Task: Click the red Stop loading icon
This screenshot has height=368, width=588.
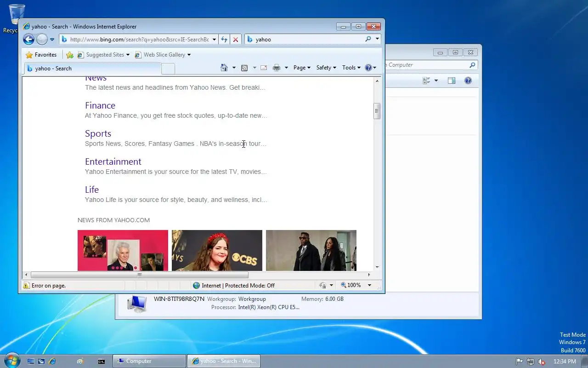Action: (236, 40)
